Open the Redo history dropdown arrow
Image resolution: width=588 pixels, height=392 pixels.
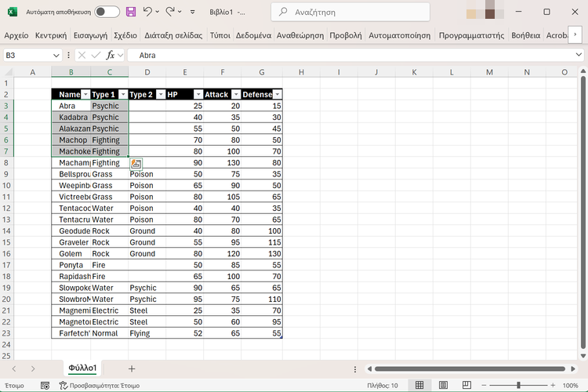coord(180,12)
